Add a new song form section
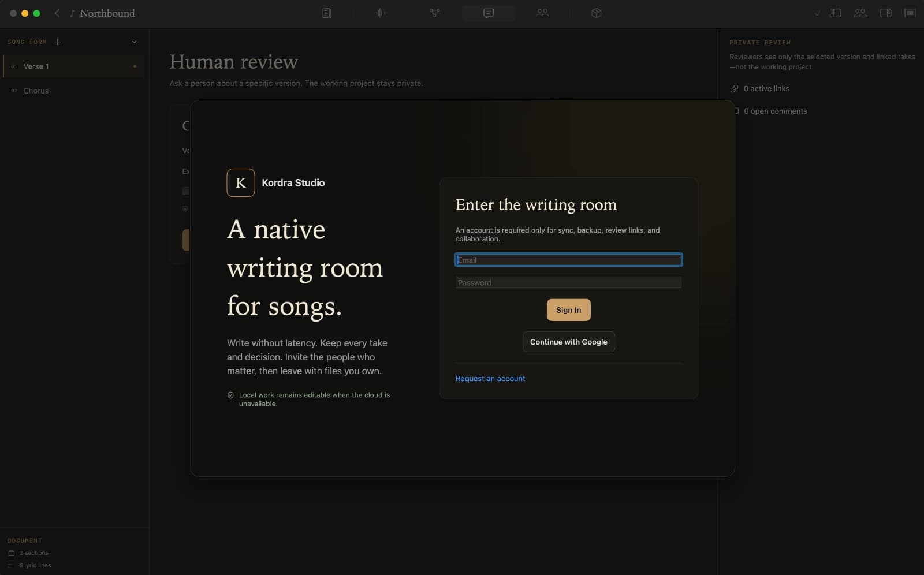 tap(57, 42)
